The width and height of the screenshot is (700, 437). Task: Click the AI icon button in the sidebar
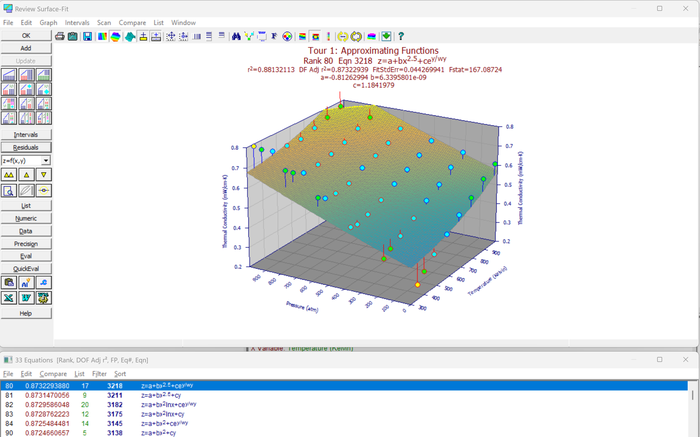(x=26, y=283)
